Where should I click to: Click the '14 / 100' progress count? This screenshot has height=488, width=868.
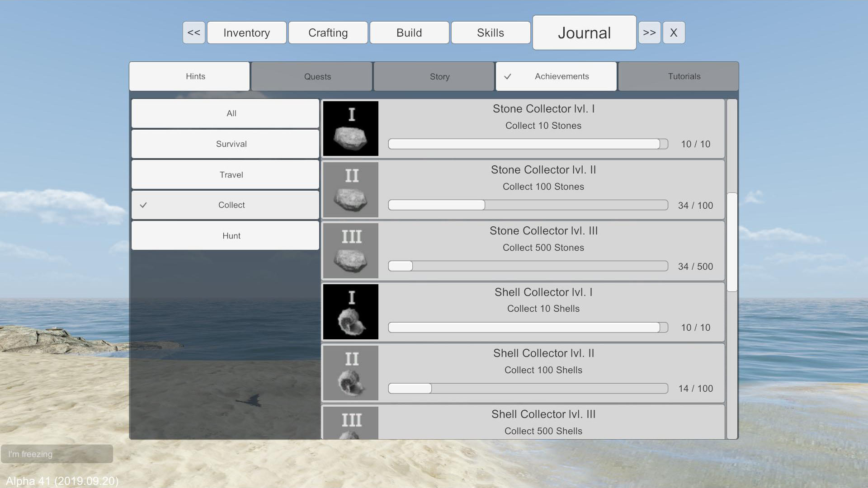tap(695, 389)
